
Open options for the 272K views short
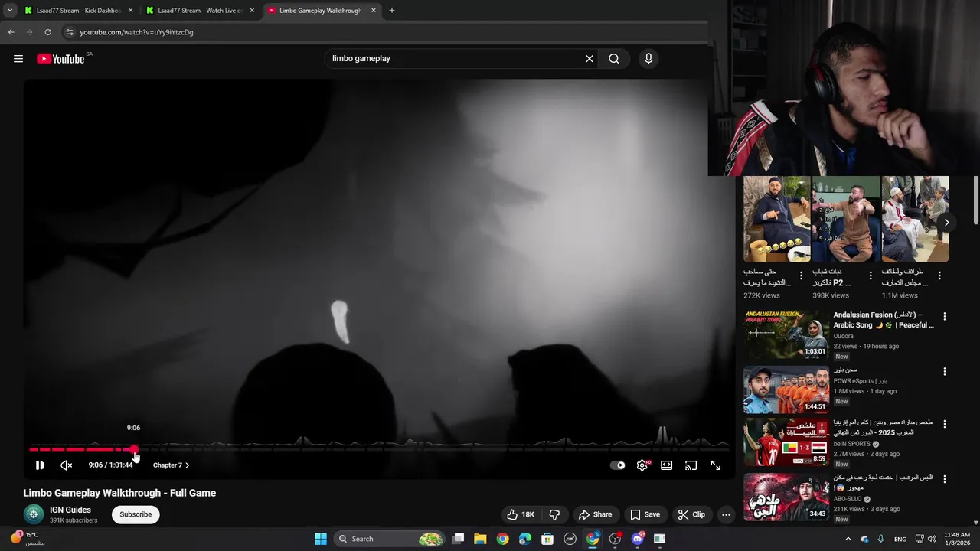pyautogui.click(x=802, y=275)
